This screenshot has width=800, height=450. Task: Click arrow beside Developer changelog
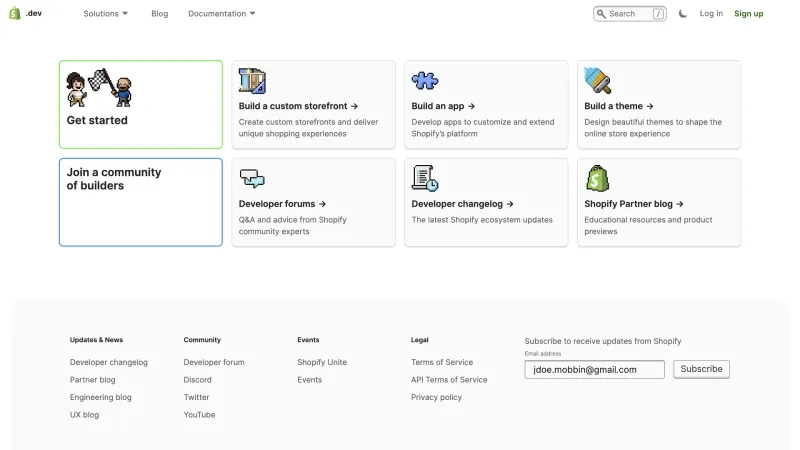[510, 204]
